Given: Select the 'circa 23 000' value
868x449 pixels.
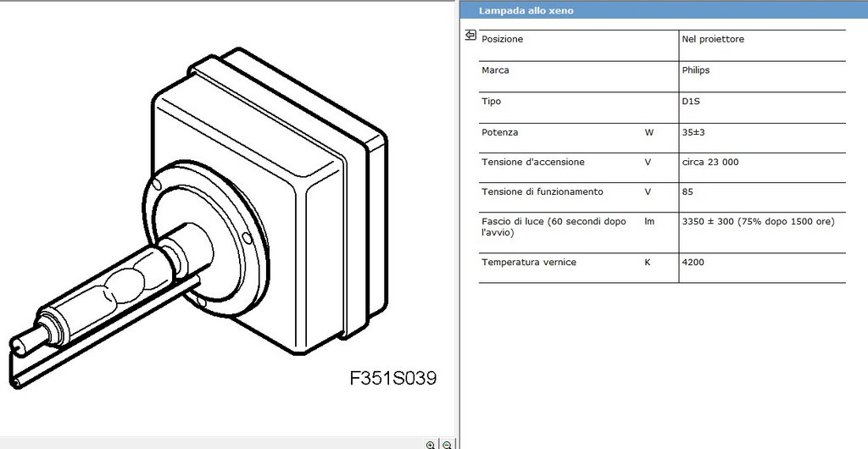Looking at the screenshot, I should pyautogui.click(x=710, y=162).
